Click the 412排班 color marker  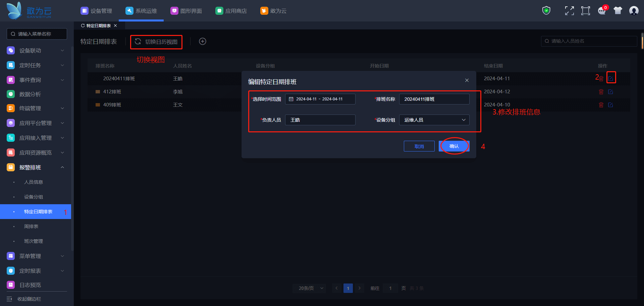point(98,92)
